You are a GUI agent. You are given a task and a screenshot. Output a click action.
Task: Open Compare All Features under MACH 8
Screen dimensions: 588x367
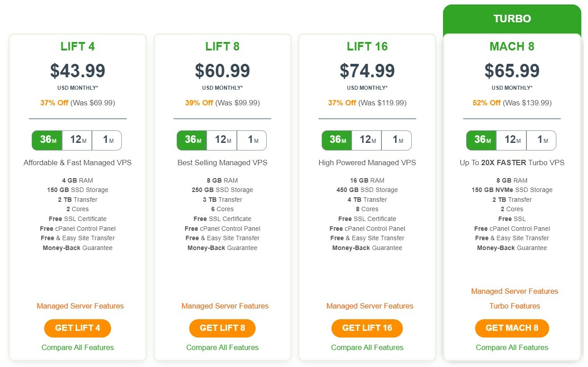coord(512,347)
